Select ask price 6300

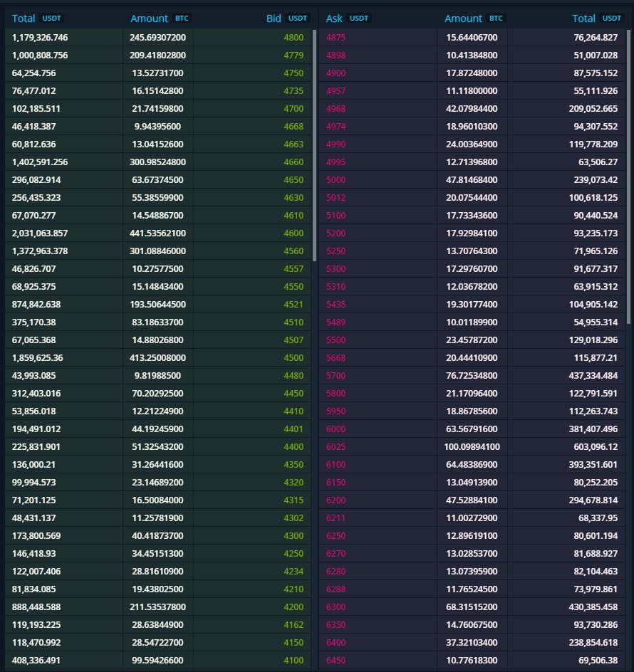pyautogui.click(x=336, y=607)
